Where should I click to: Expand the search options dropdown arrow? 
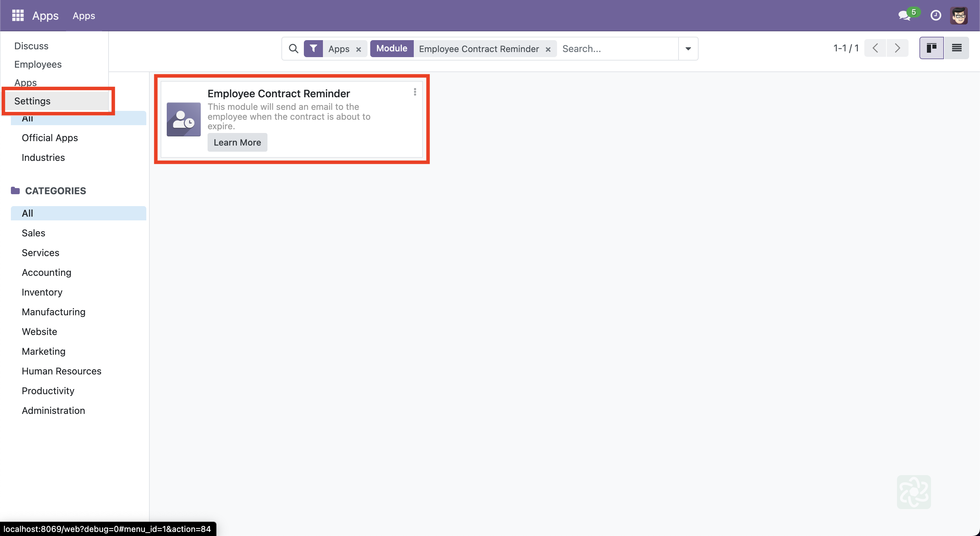click(x=688, y=49)
